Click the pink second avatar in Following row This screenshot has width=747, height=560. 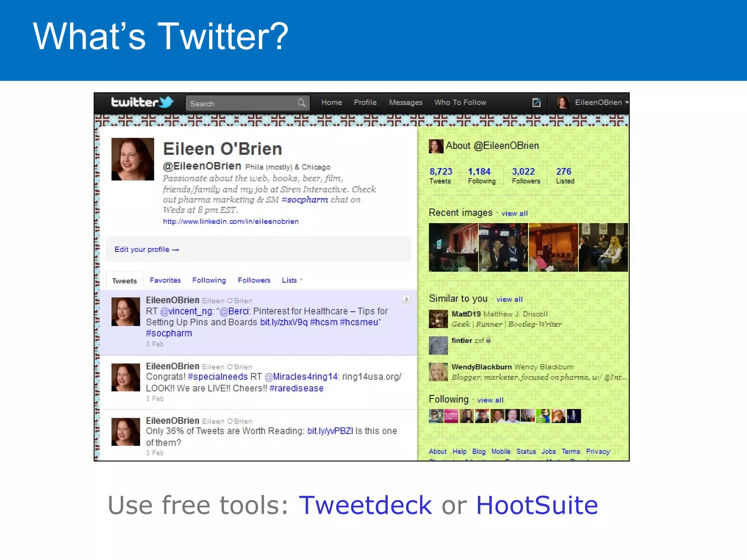pos(451,416)
